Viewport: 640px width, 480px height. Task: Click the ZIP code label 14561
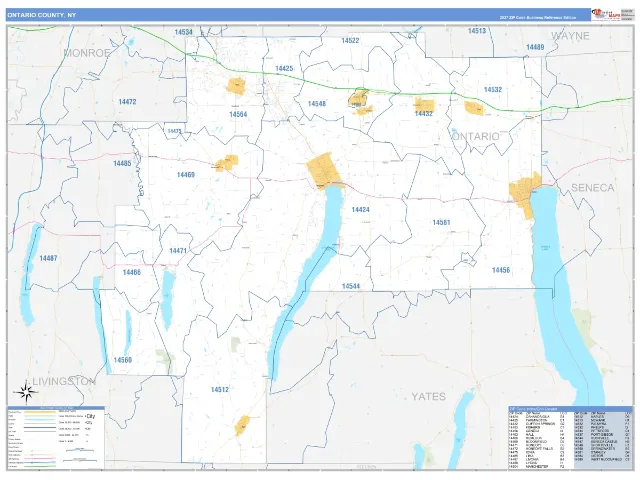coord(441,222)
